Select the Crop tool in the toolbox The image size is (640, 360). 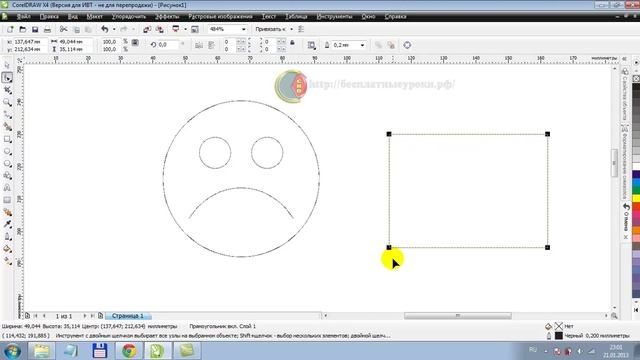click(7, 90)
